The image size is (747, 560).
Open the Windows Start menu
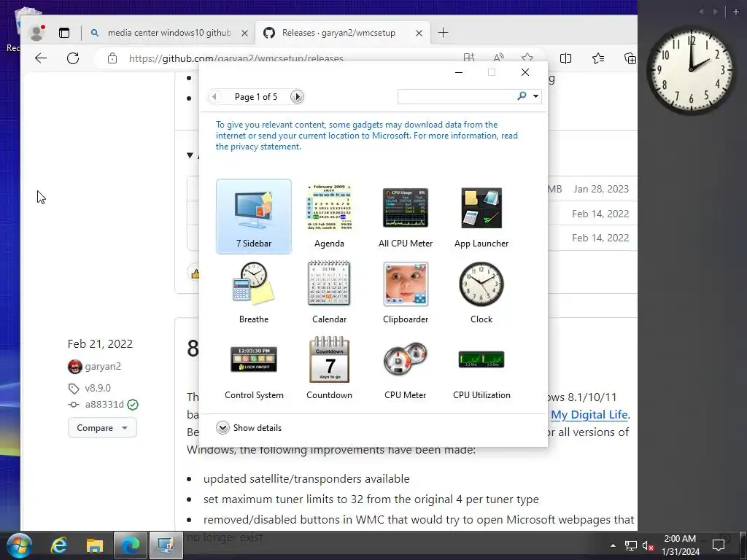(x=18, y=545)
